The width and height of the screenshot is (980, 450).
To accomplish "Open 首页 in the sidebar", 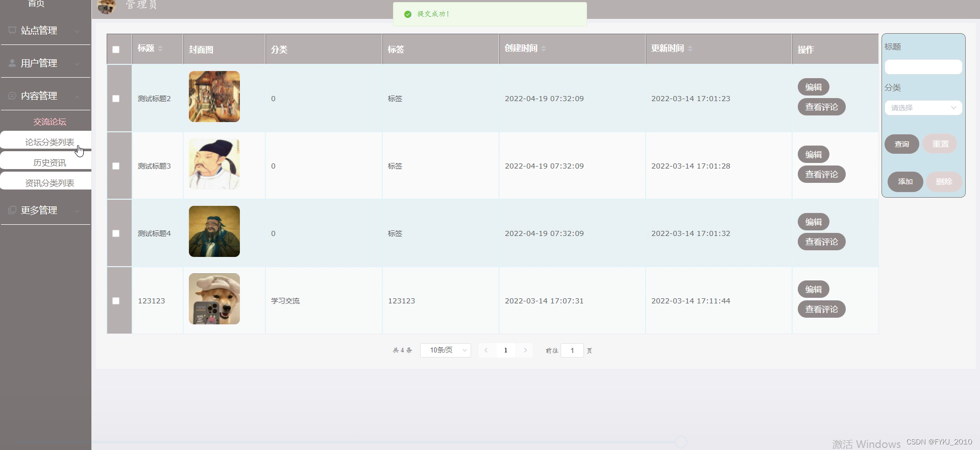I will pyautogui.click(x=36, y=4).
